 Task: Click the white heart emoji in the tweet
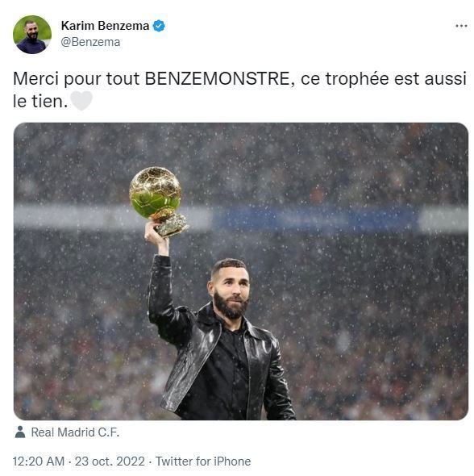point(81,101)
